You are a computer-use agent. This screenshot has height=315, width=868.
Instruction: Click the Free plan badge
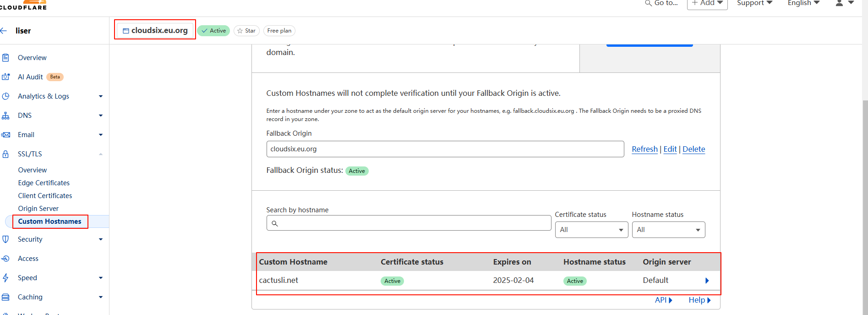(x=279, y=31)
